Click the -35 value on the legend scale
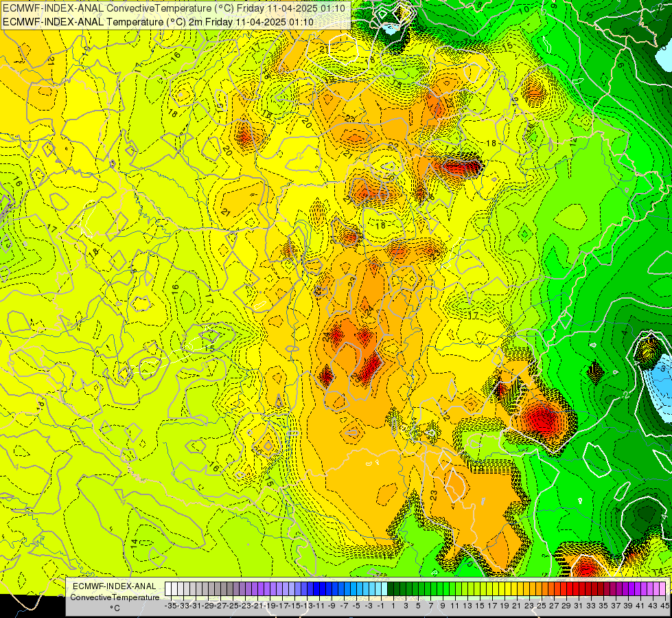This screenshot has height=618, width=672. (x=172, y=606)
